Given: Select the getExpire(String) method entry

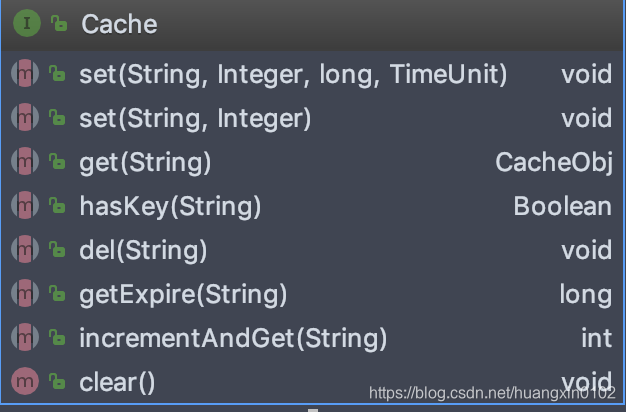Looking at the screenshot, I should [313, 293].
